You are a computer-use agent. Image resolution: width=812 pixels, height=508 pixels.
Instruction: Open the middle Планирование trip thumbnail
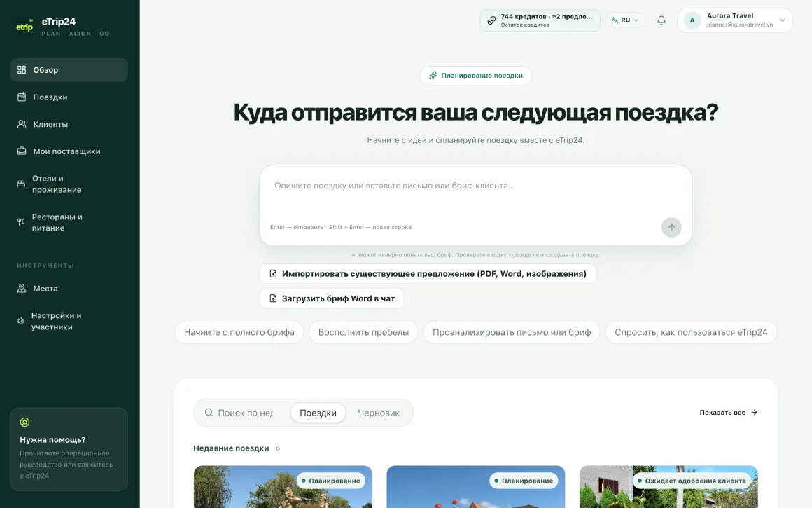pyautogui.click(x=475, y=487)
